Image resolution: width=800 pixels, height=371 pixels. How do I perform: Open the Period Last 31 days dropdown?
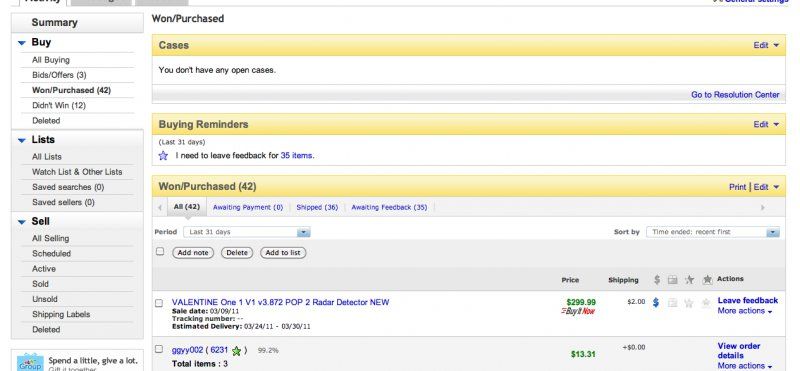point(247,232)
